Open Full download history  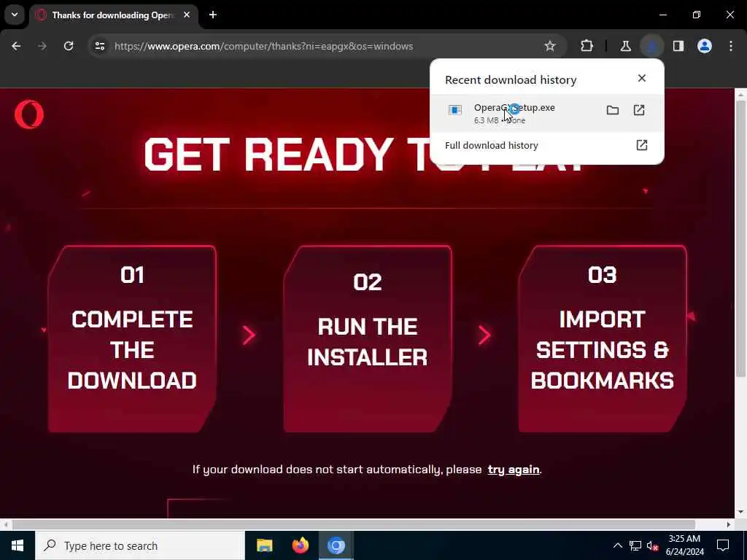546,145
